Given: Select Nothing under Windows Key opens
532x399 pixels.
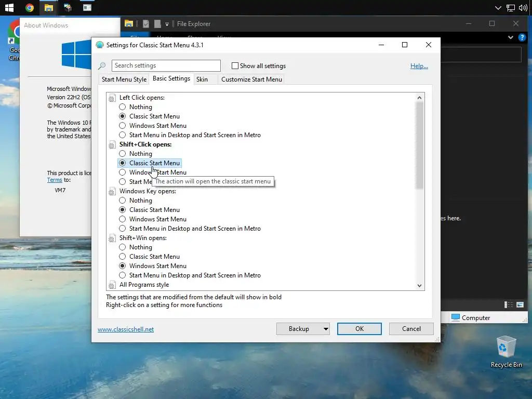Looking at the screenshot, I should point(123,201).
